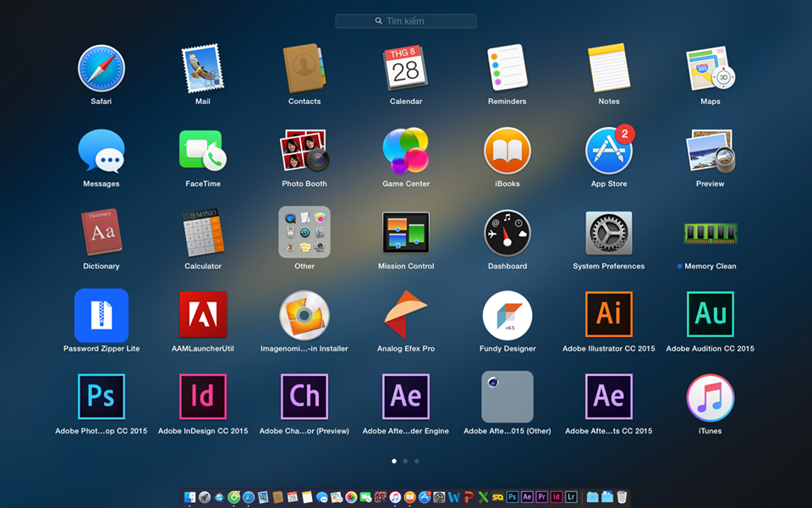Switch to the second Launchpad page dot
This screenshot has height=508, width=812.
click(x=405, y=461)
